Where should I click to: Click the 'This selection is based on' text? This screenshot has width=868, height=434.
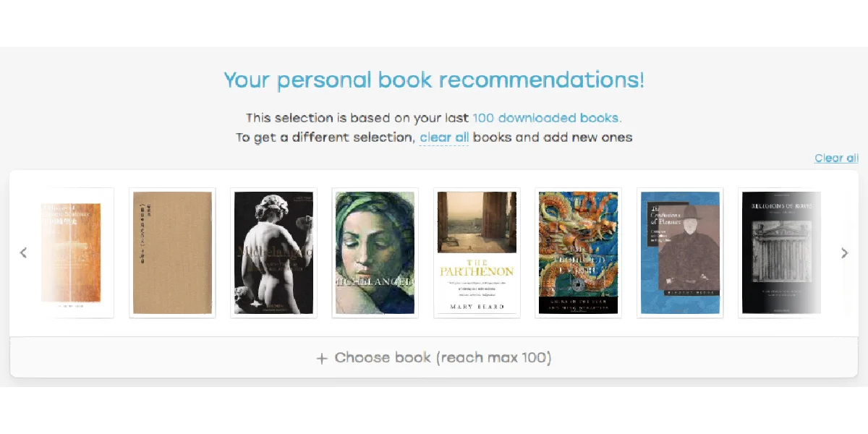[x=357, y=118]
